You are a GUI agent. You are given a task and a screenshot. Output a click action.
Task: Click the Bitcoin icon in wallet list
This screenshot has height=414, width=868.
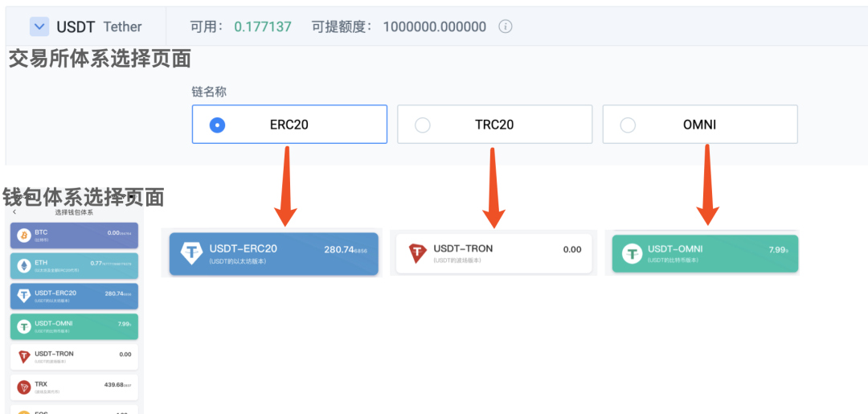point(24,236)
